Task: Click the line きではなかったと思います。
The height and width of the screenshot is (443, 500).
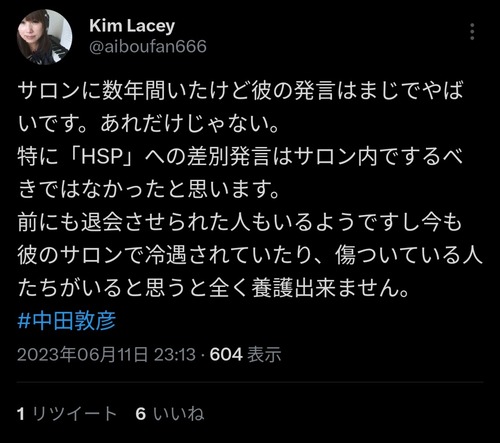Action: pyautogui.click(x=148, y=189)
